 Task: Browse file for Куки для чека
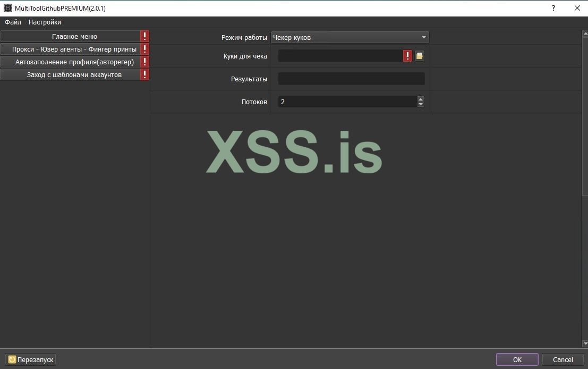(x=419, y=56)
